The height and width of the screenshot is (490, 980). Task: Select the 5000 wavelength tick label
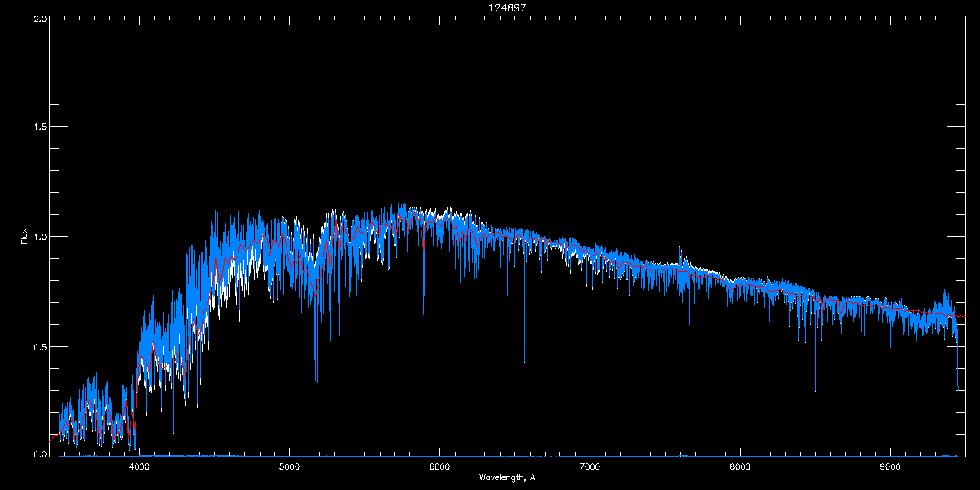(289, 467)
